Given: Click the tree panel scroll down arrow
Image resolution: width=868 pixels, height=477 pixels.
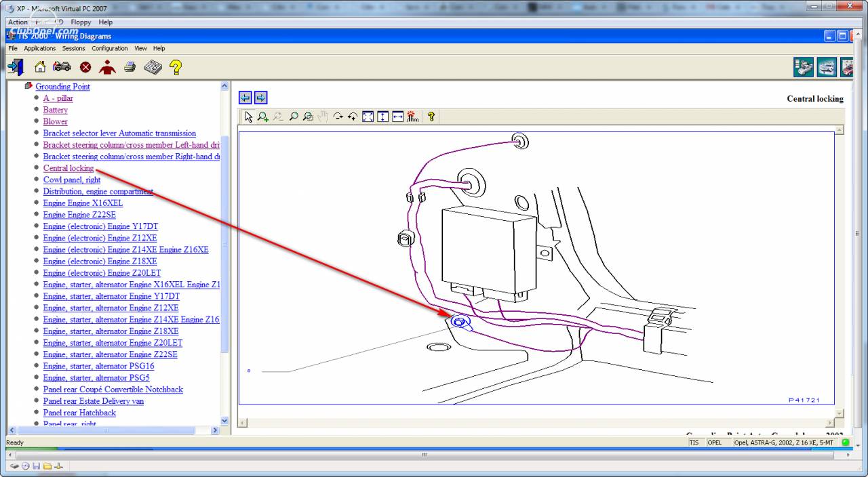Looking at the screenshot, I should [225, 420].
